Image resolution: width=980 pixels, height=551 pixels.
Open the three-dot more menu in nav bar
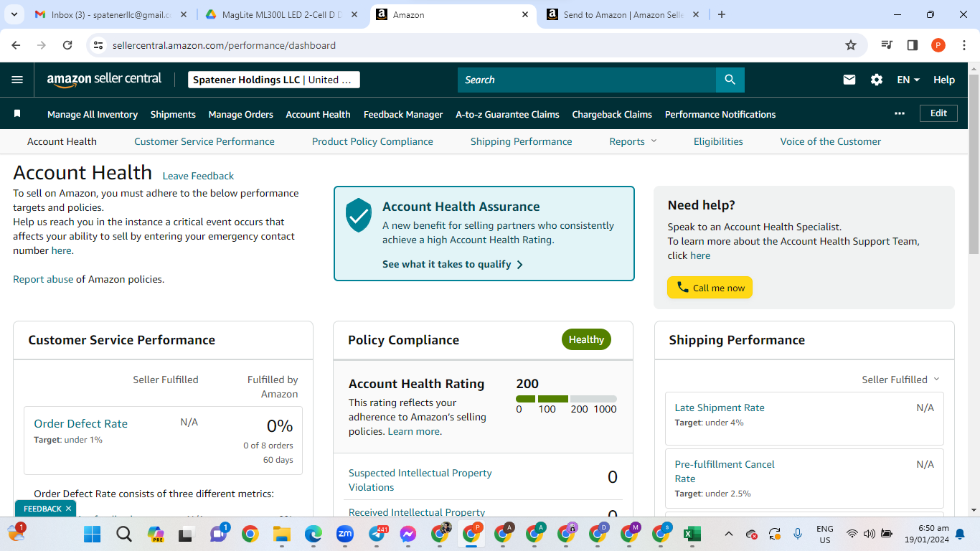point(900,113)
